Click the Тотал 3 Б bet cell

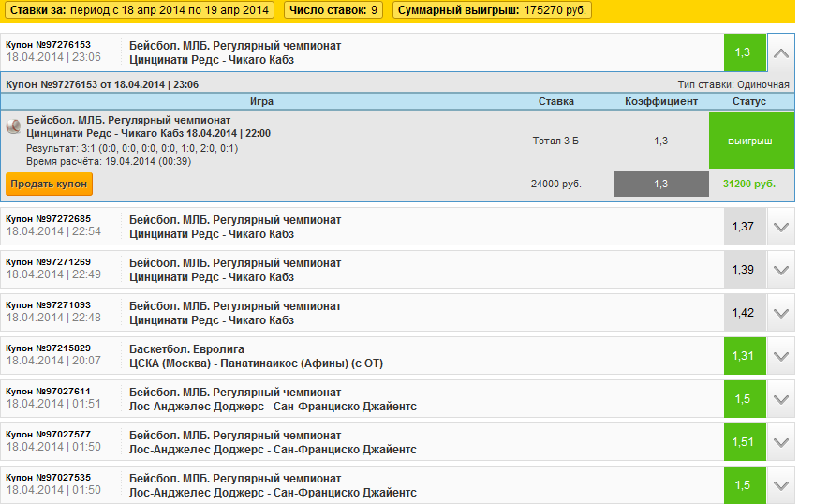(x=555, y=141)
